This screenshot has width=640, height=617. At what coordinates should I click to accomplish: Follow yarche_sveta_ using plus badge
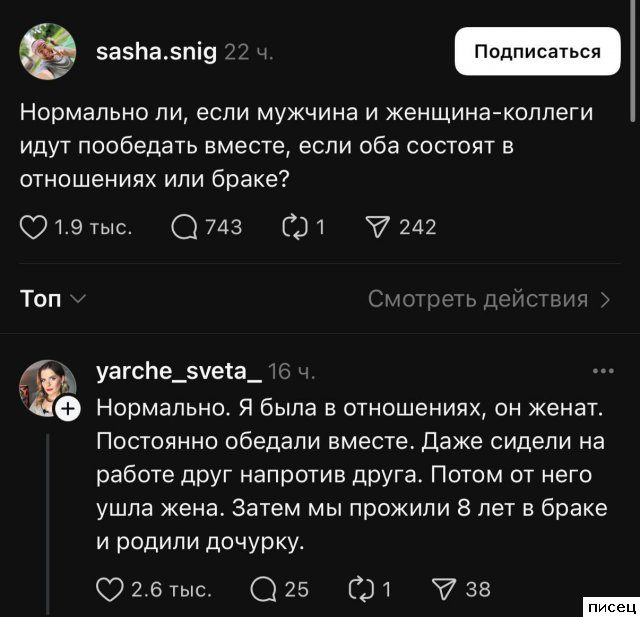point(68,408)
